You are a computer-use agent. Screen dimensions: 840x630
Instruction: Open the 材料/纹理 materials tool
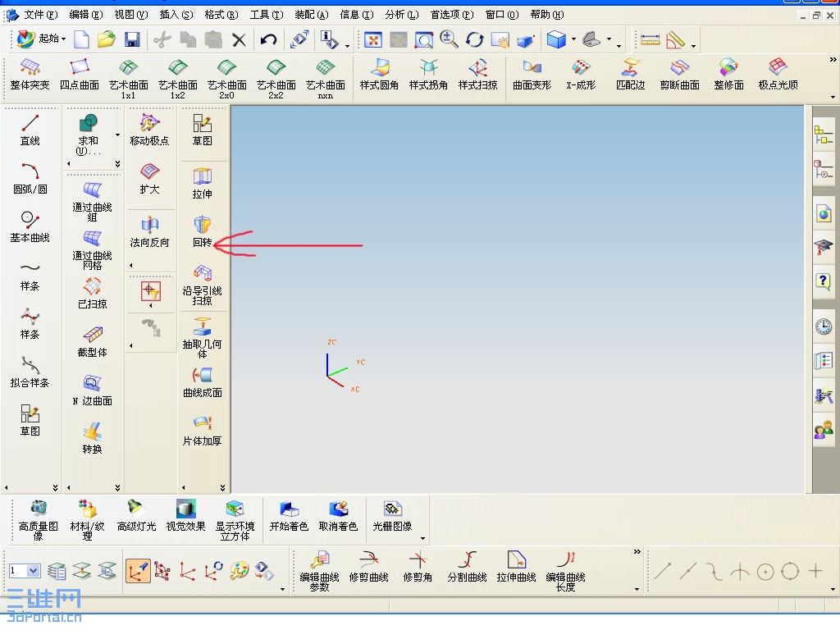[87, 520]
